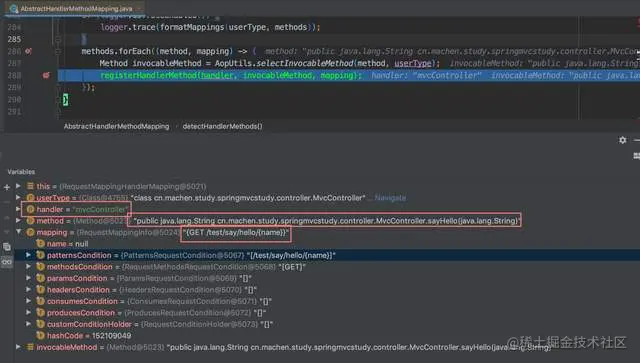Expand the handler variable node

click(x=18, y=209)
